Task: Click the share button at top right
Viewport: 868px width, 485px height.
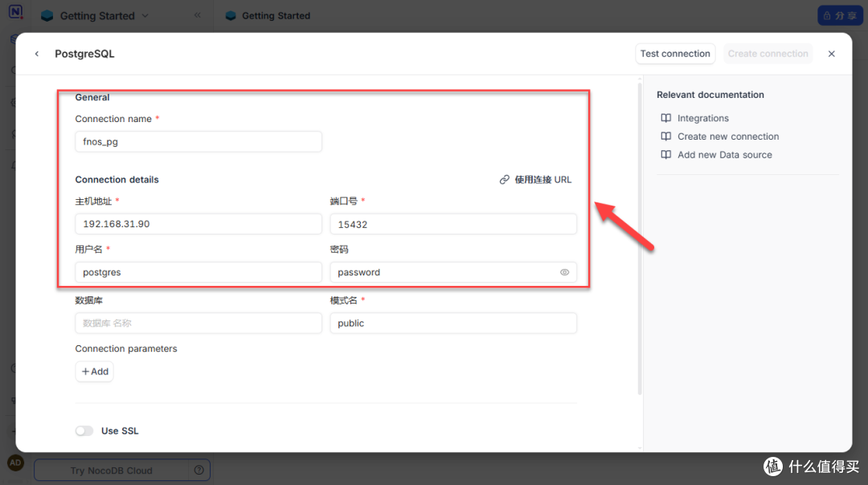Action: (x=840, y=15)
